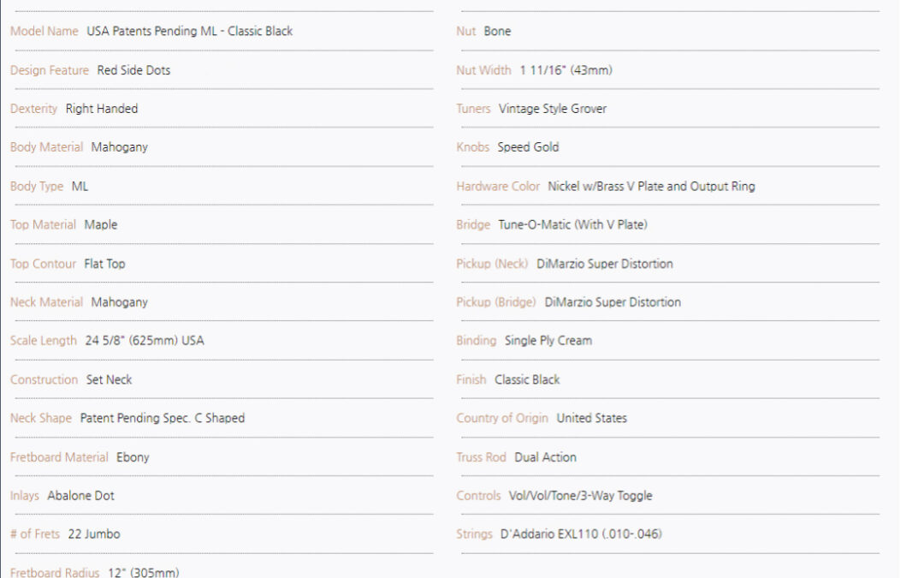This screenshot has width=924, height=578.
Task: Click the neck pickup DiMarzio Super Distortion
Action: [605, 264]
